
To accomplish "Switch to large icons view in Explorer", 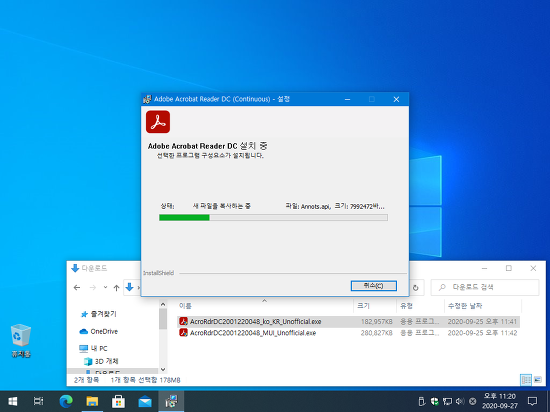I will tap(537, 380).
